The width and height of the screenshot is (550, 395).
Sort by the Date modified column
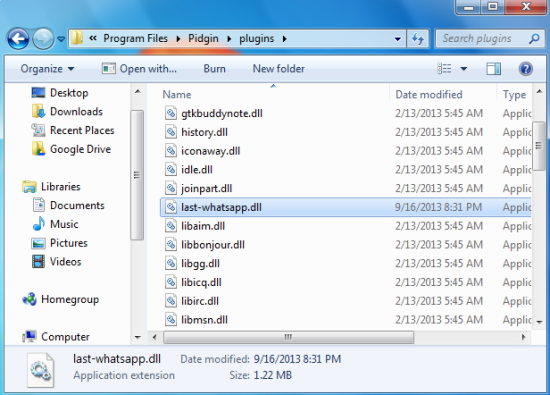(429, 95)
